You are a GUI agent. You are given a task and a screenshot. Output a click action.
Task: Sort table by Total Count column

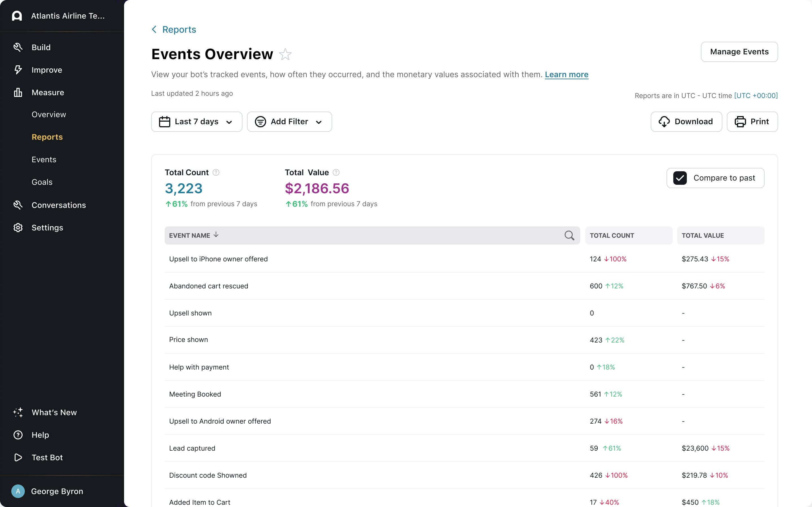612,235
